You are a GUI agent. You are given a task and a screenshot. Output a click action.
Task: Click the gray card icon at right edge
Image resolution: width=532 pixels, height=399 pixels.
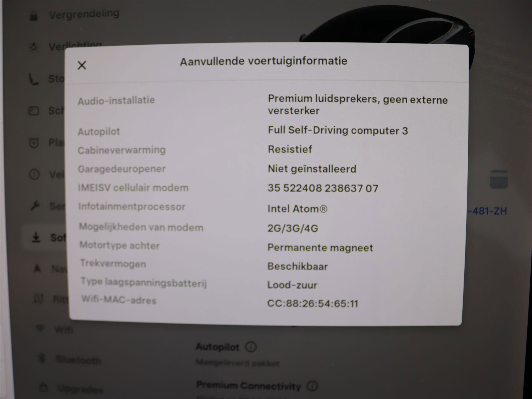tap(499, 180)
